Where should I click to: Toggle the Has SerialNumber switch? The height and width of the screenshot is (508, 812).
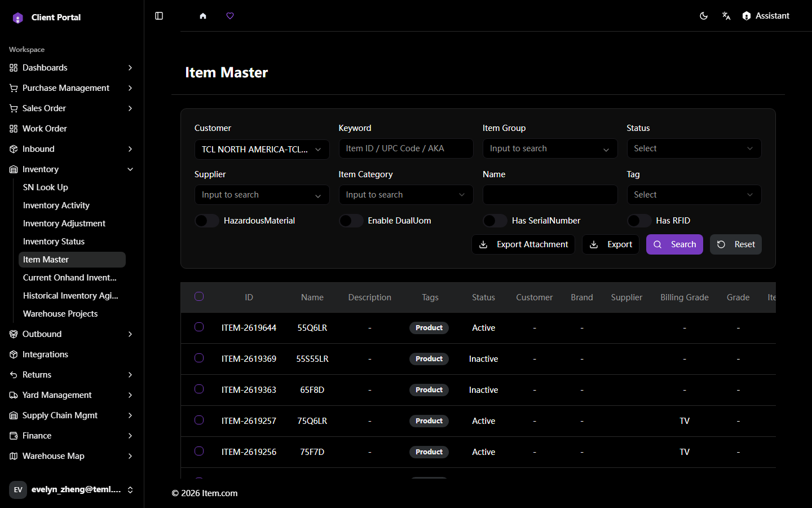[495, 221]
